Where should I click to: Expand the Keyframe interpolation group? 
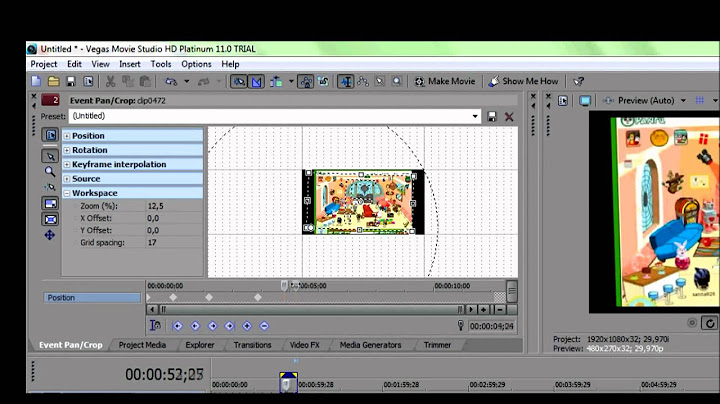pos(67,164)
